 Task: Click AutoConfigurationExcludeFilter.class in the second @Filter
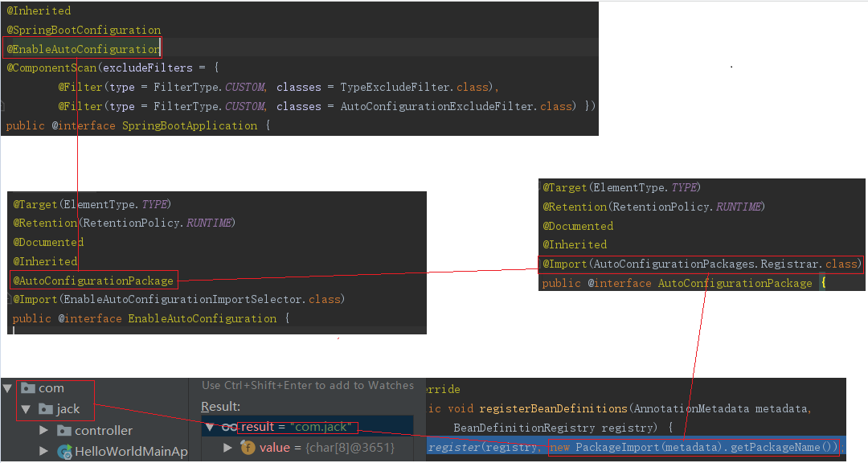tap(458, 106)
